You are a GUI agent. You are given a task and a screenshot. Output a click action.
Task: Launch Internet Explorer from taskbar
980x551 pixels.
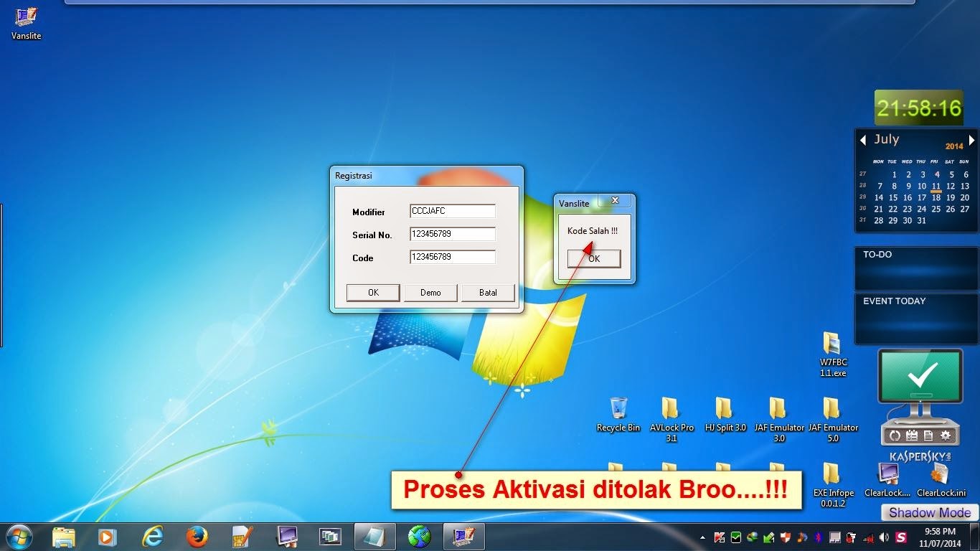[153, 537]
